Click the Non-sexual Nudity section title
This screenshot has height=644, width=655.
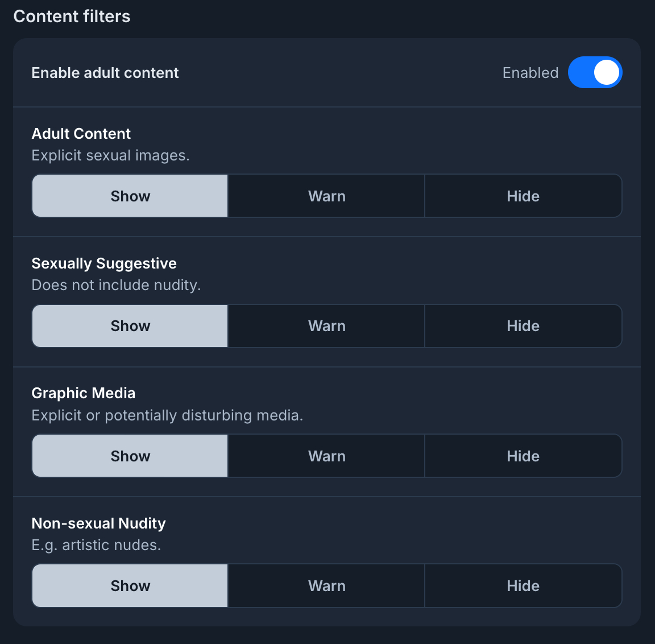coord(99,523)
